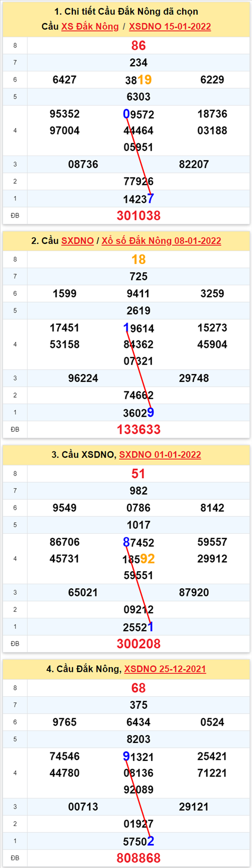Open Xổ số Đắk Nông 08-01-2022 link
Viewport: 252px width, 868px height.
click(x=161, y=241)
